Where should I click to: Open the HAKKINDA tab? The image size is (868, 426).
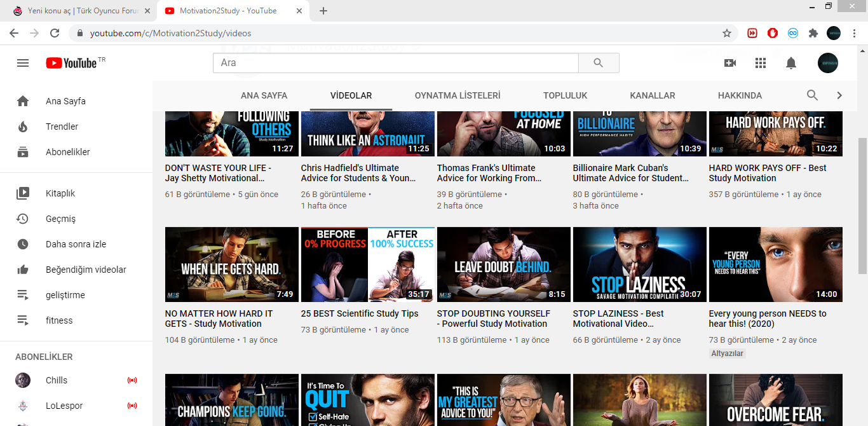tap(740, 95)
